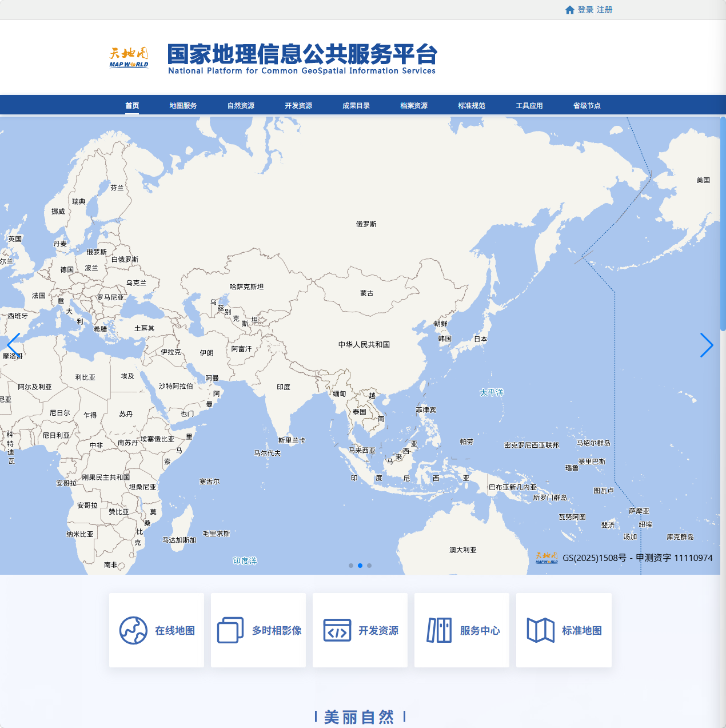Advance carousel with the right arrow
Viewport: 726px width, 728px height.
click(707, 345)
